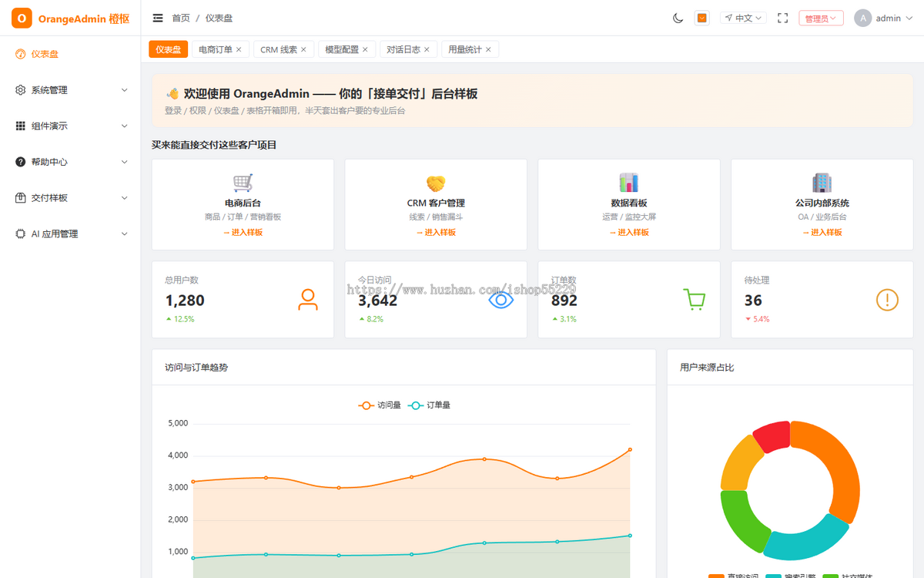Expand the 系统管理 sidebar menu

(70, 90)
